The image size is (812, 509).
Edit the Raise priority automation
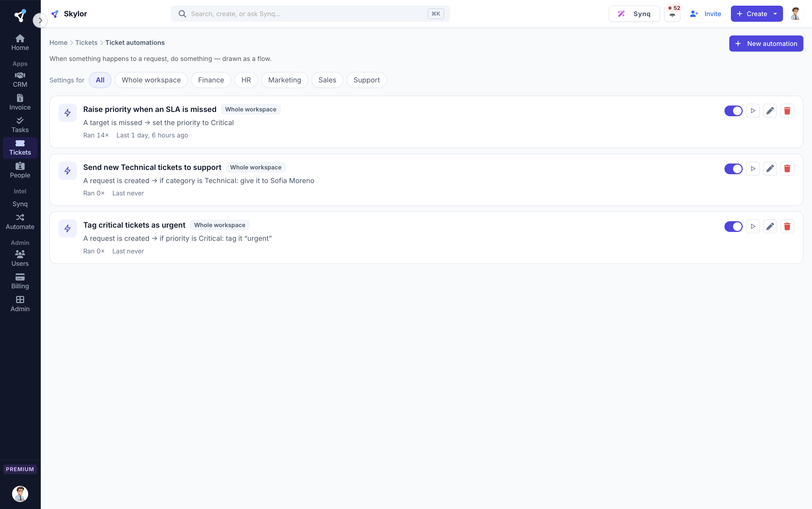[x=770, y=111]
